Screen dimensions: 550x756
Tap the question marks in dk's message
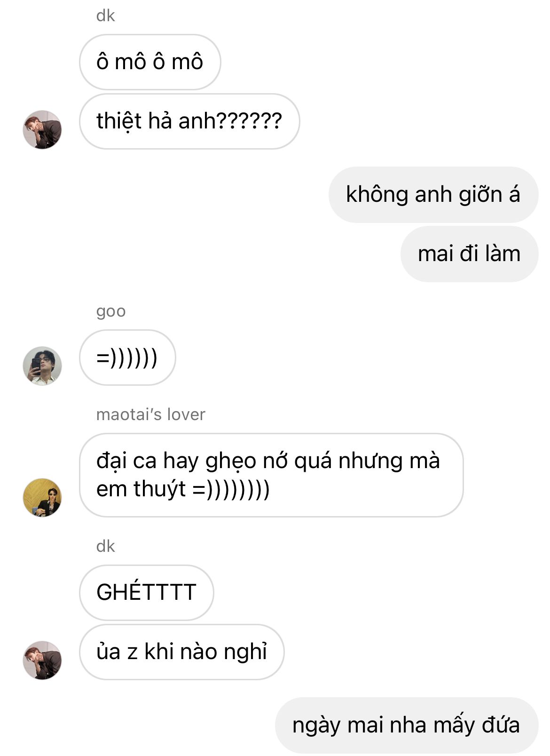(249, 121)
